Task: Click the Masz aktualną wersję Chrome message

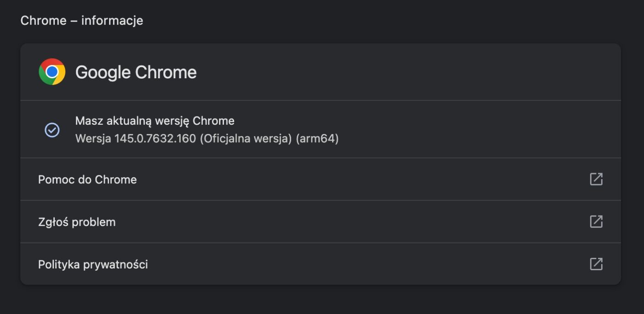Action: coord(154,121)
